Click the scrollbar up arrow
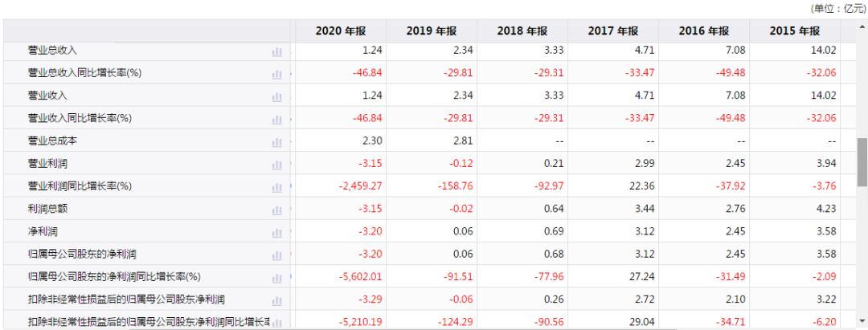This screenshot has height=330, width=868. (862, 26)
